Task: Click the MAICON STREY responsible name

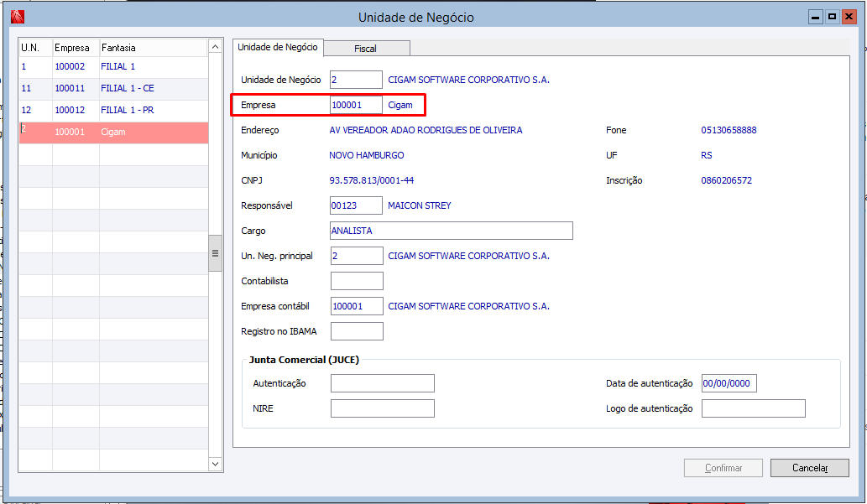Action: (x=420, y=205)
